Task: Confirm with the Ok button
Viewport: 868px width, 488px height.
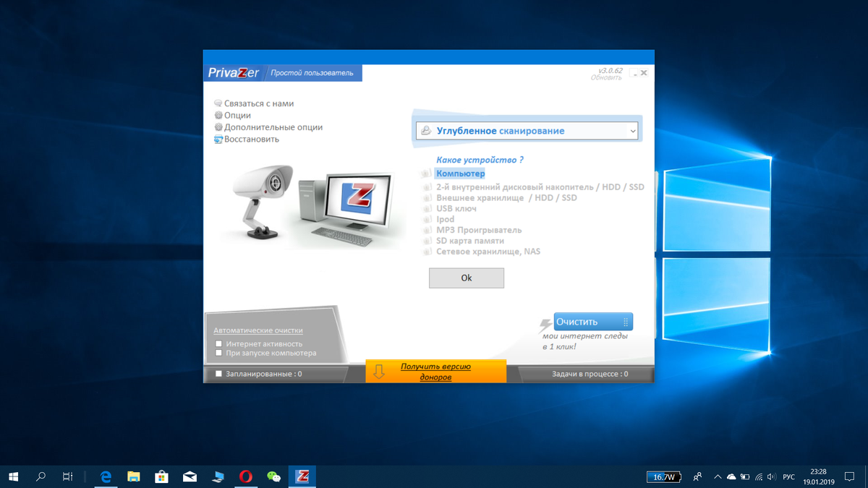Action: point(467,278)
